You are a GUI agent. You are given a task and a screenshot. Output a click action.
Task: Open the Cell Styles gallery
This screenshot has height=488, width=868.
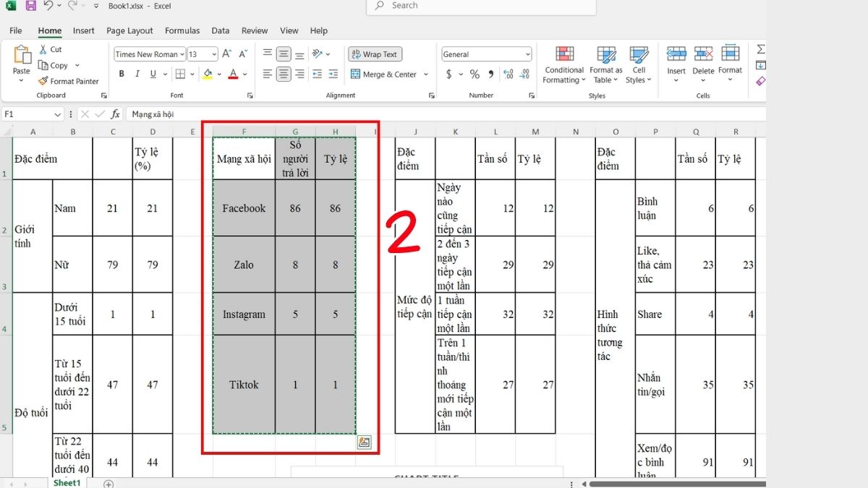[x=639, y=65]
